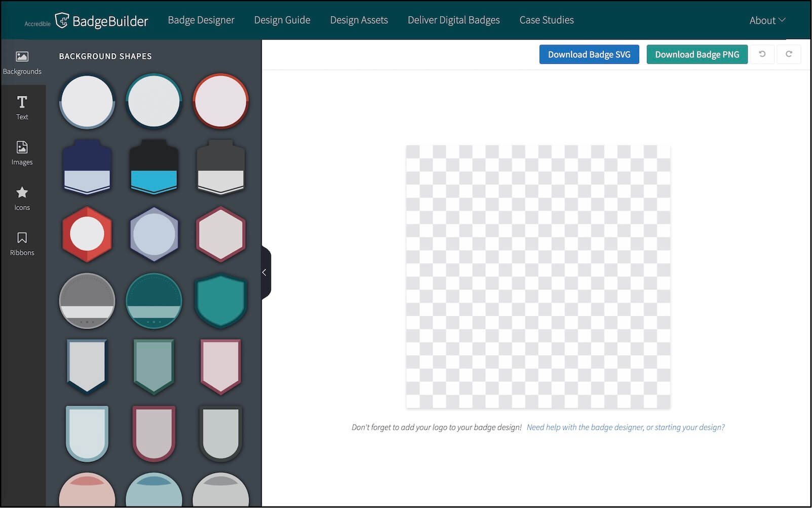Open Design Assets
812x508 pixels.
point(359,20)
